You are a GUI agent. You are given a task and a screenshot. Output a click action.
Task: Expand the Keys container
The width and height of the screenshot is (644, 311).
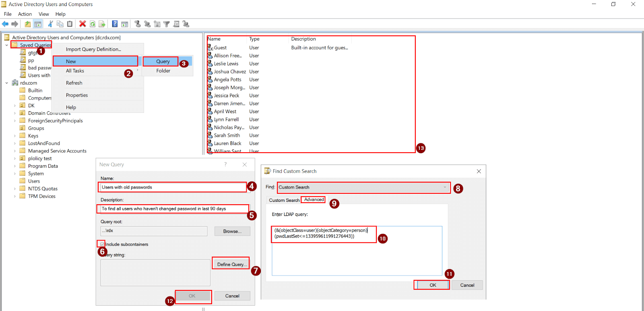point(15,136)
